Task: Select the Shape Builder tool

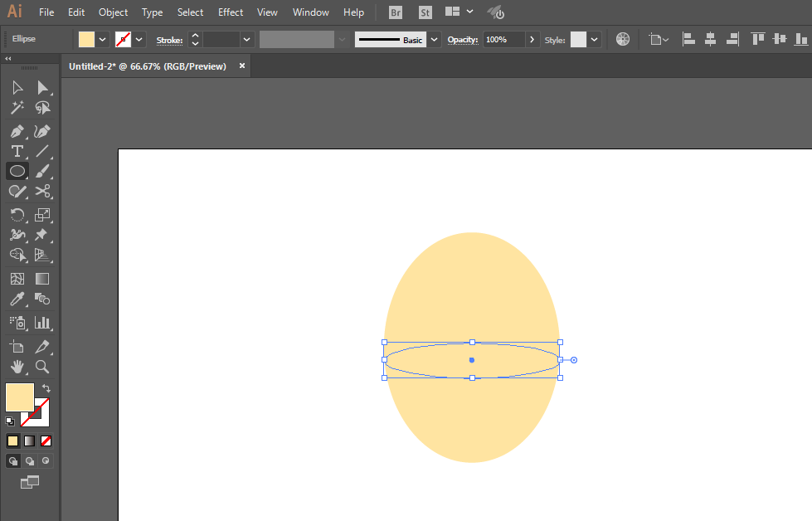Action: pos(17,255)
